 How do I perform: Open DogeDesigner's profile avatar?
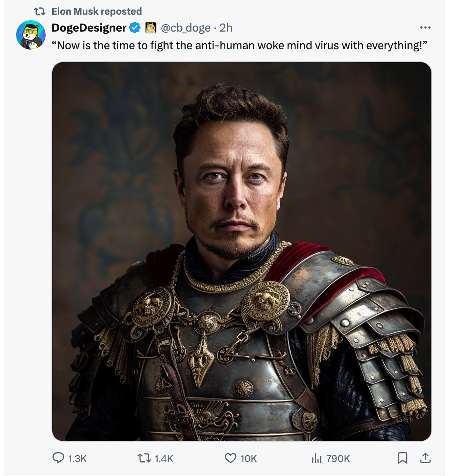31,35
